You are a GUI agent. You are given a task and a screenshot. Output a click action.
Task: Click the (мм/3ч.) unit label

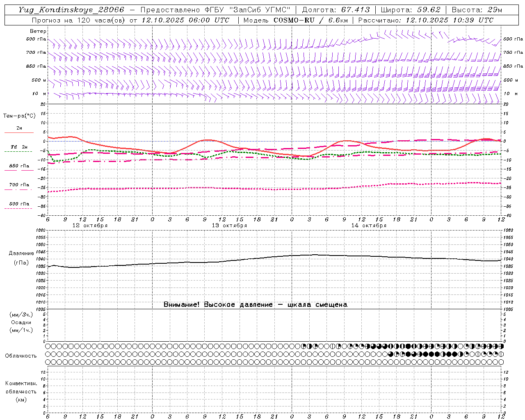click(21, 315)
